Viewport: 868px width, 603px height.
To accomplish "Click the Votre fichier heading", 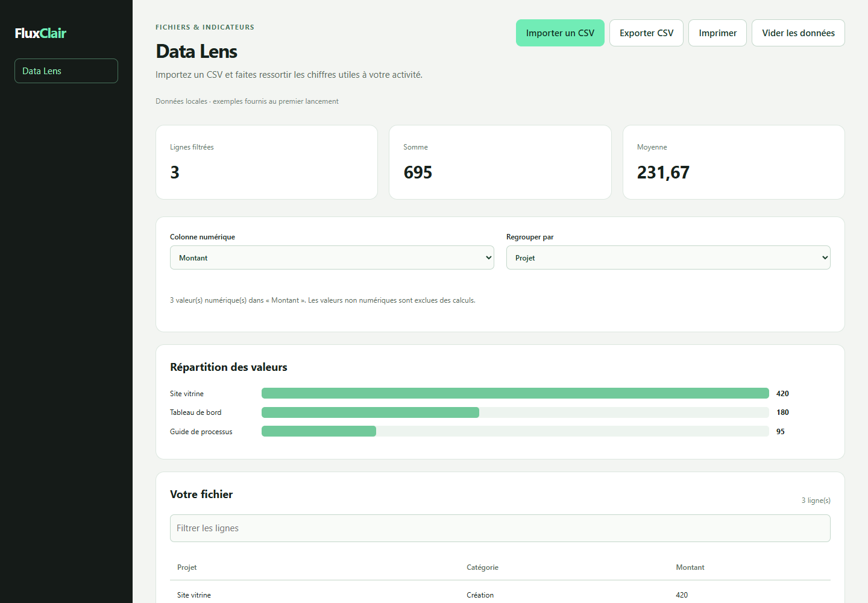I will coord(201,494).
